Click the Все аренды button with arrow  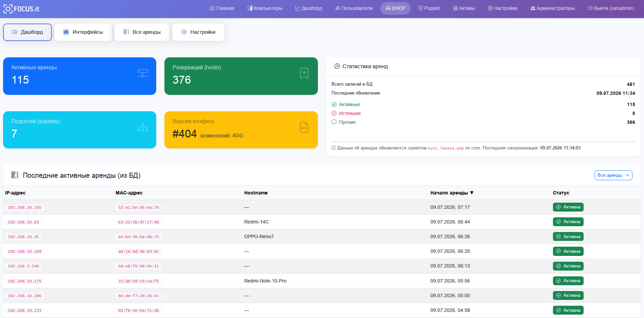coord(613,175)
